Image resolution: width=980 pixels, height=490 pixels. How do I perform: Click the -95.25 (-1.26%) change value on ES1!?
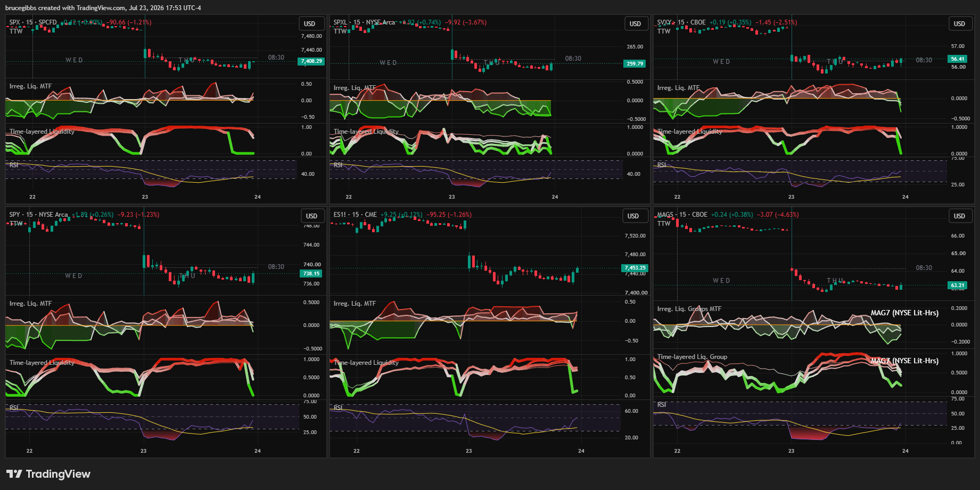point(449,215)
